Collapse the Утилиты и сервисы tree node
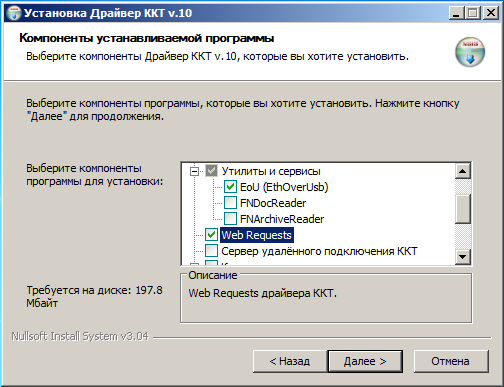 tap(194, 171)
